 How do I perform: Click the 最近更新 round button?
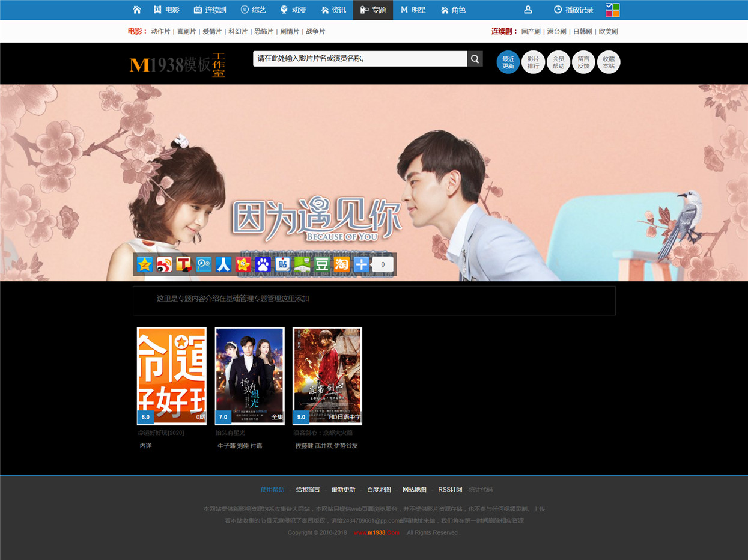(508, 62)
